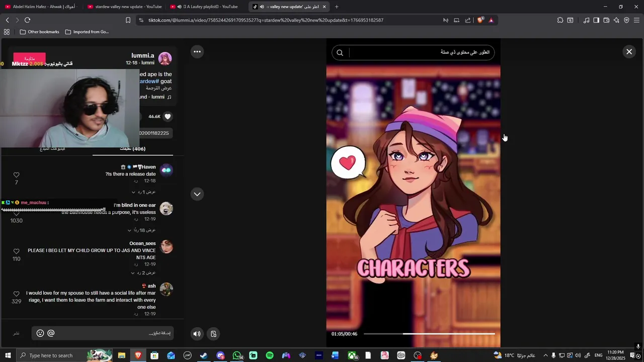Viewport: 644px width, 362px height.
Task: Go to next video with down chevron
Action: (197, 194)
